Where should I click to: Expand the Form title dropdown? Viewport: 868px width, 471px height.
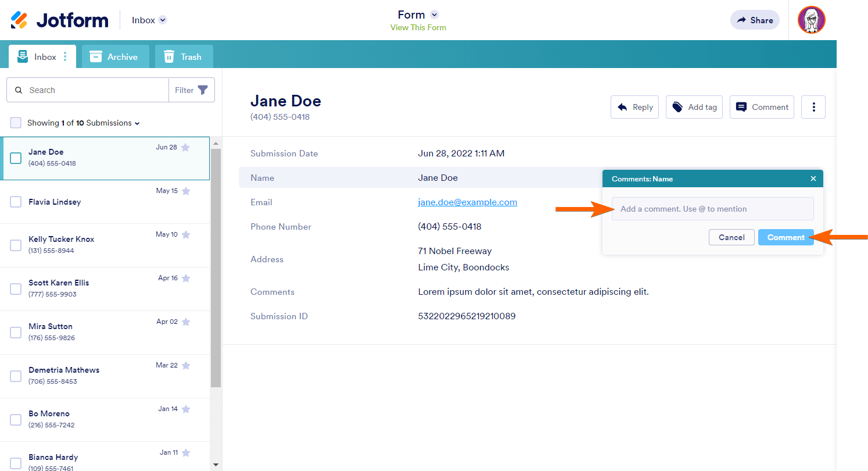[x=434, y=15]
